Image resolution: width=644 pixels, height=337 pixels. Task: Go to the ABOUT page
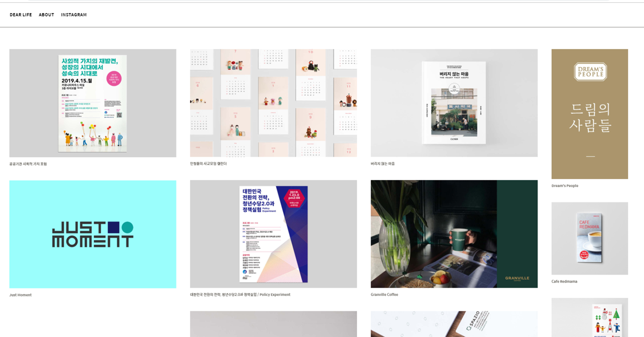(46, 15)
